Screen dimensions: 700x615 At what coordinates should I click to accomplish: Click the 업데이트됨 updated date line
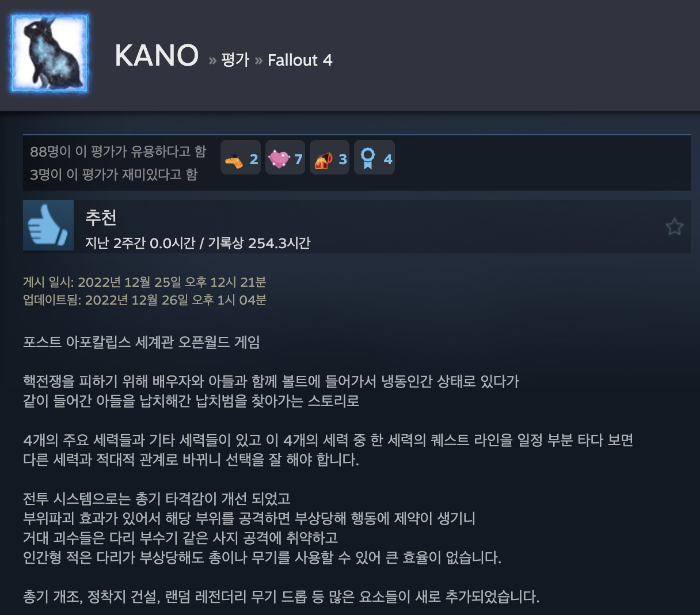point(144,300)
